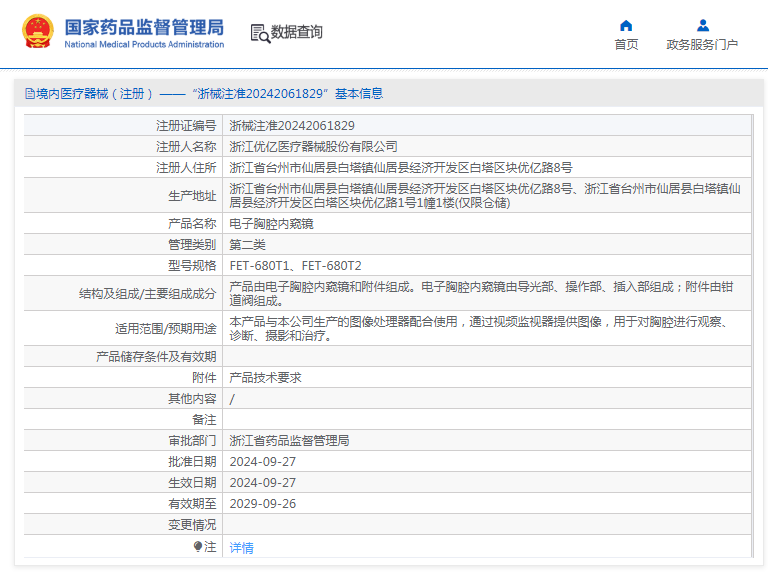
Task: Select registration number 浙械注准20242061829 in the table
Action: point(292,126)
